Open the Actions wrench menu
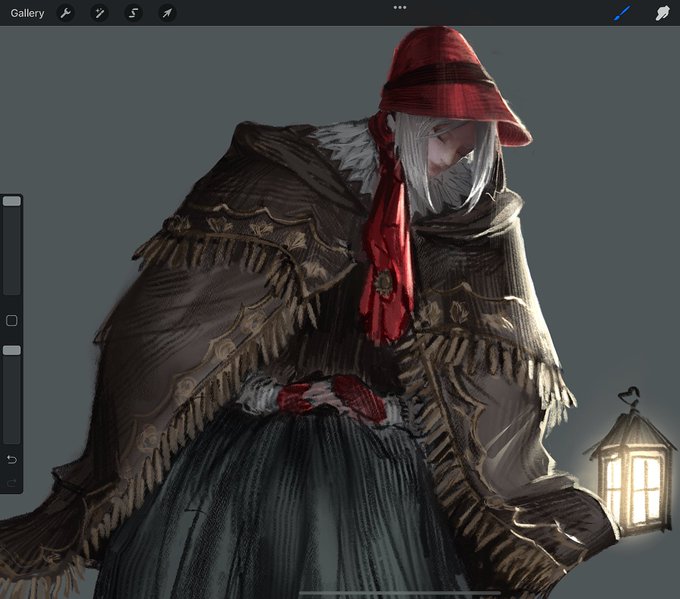Image resolution: width=680 pixels, height=599 pixels. pos(65,13)
